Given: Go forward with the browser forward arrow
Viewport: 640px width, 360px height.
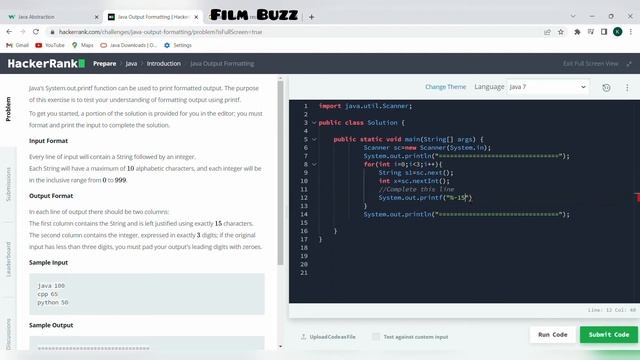Looking at the screenshot, I should 23,32.
